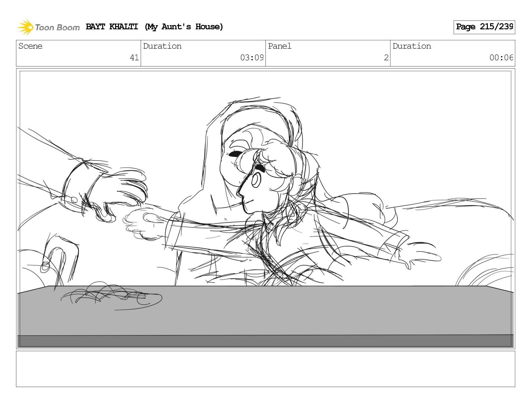Click the Panel header label
This screenshot has height=411, width=532.
pyautogui.click(x=280, y=46)
